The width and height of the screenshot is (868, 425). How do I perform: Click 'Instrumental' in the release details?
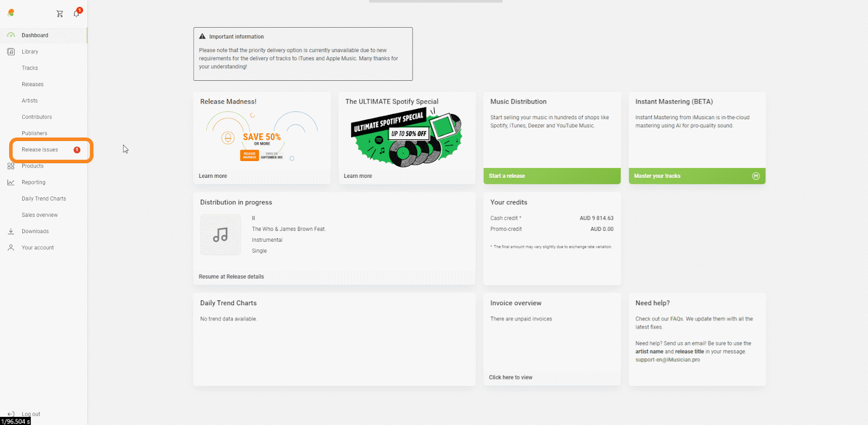[x=267, y=240]
